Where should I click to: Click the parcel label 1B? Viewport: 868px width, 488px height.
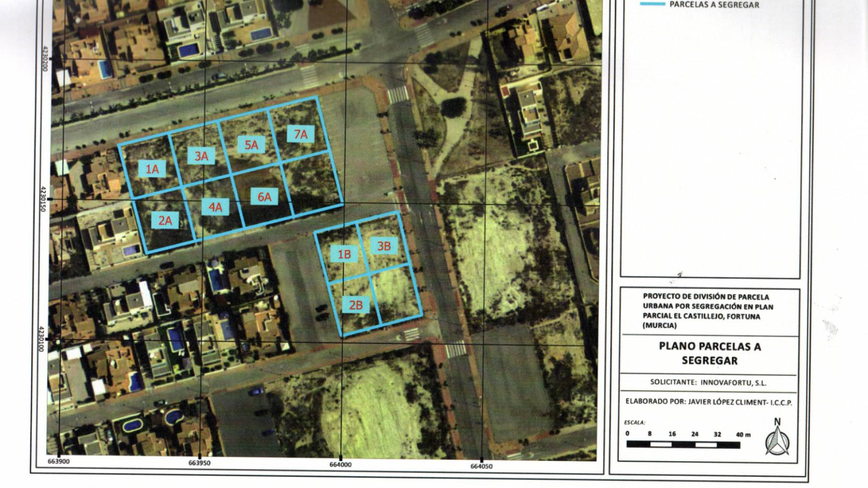pyautogui.click(x=344, y=254)
